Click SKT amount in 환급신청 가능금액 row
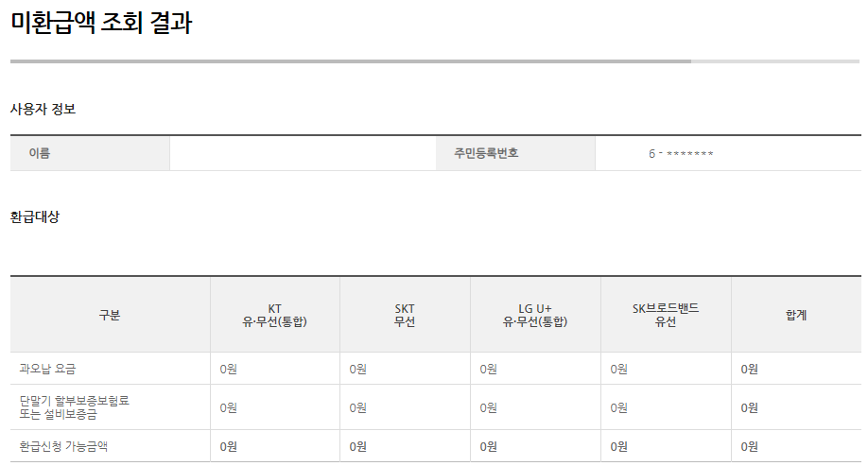 (357, 447)
